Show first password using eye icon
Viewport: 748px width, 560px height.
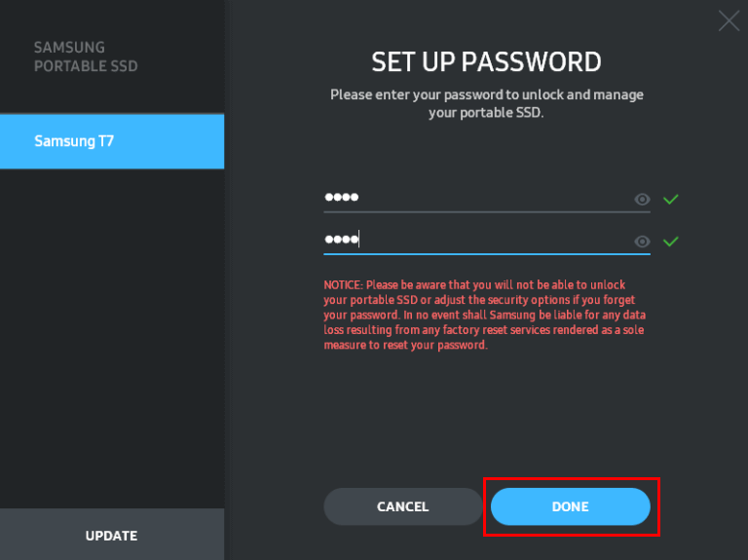[642, 200]
